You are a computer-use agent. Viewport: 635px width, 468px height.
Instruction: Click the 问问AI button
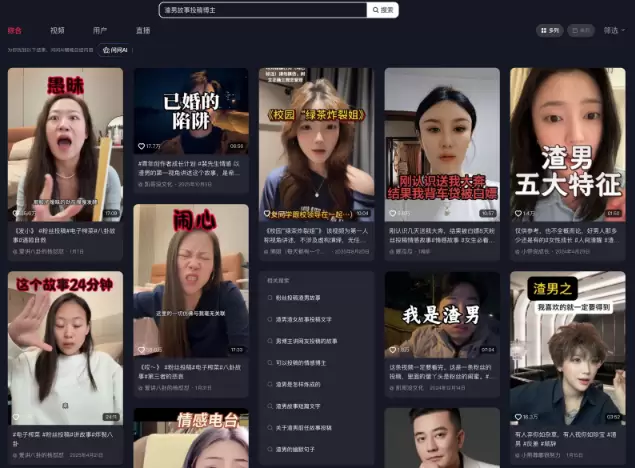coord(115,50)
